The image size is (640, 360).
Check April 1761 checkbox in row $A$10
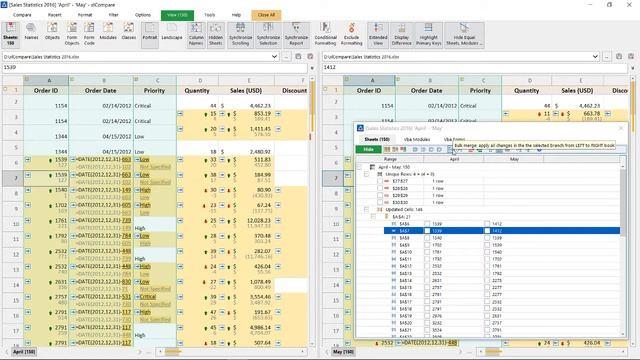pyautogui.click(x=427, y=252)
